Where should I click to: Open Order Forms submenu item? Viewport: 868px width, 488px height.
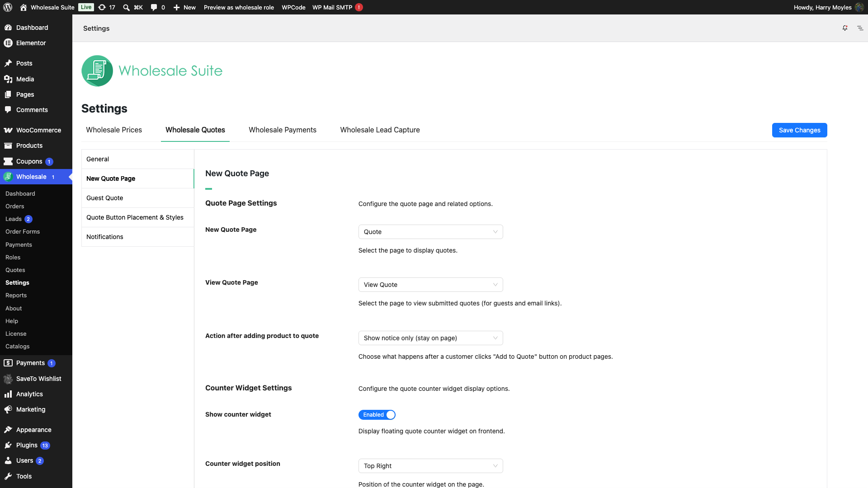click(23, 231)
